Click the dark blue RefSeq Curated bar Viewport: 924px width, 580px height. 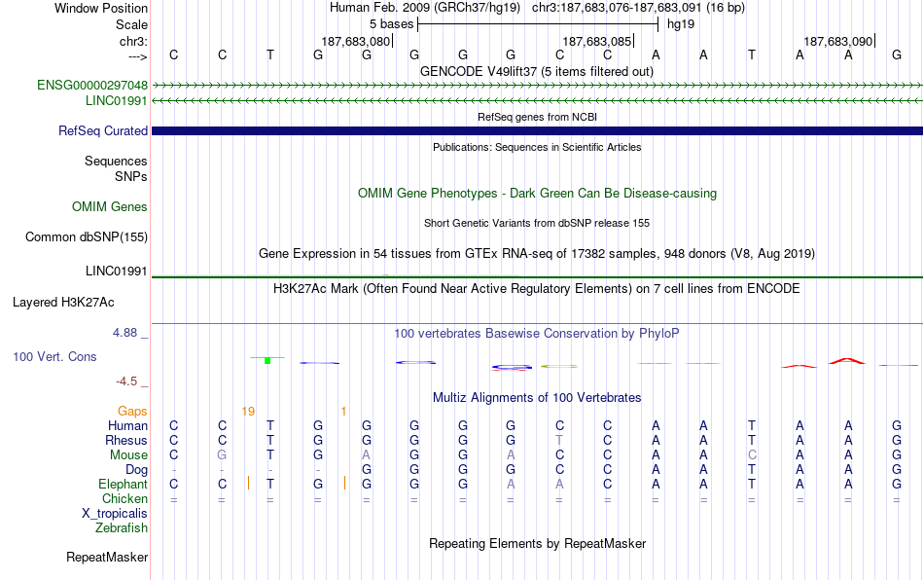[x=537, y=130]
